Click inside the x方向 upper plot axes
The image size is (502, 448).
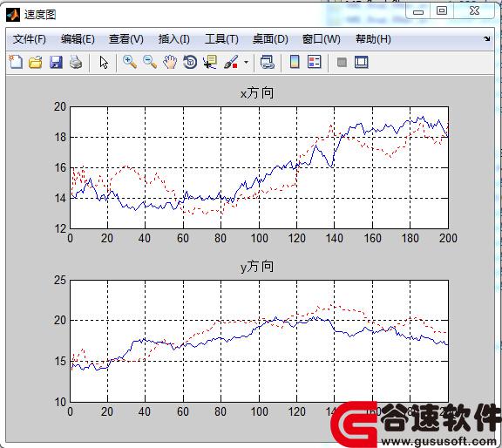(259, 167)
